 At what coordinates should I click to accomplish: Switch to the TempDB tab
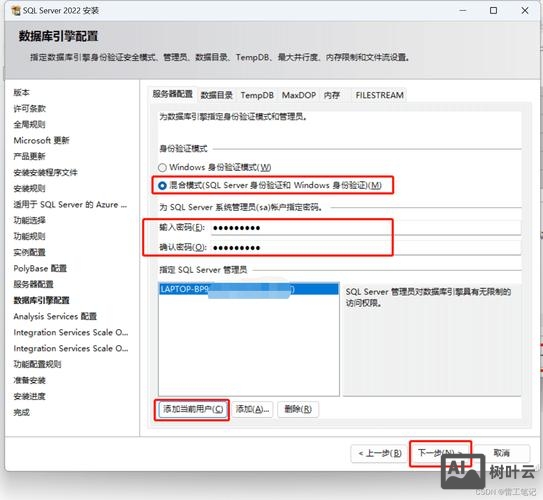coord(257,95)
